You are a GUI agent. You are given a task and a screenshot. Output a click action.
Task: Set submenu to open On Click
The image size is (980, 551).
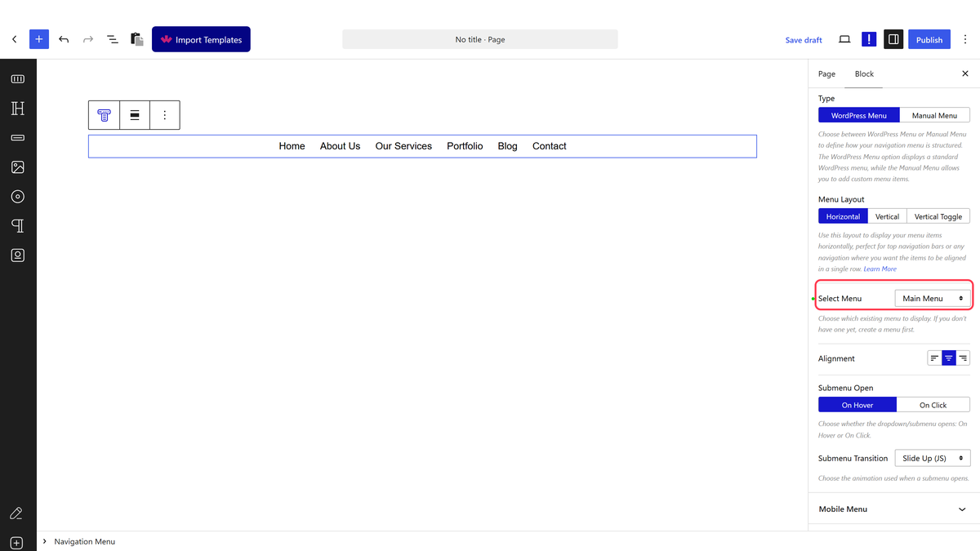[933, 405]
